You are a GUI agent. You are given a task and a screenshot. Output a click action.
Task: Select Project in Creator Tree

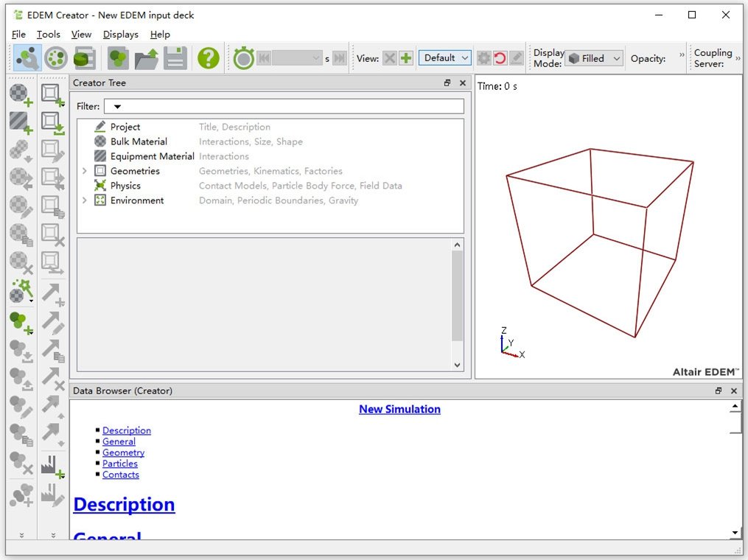coord(125,127)
